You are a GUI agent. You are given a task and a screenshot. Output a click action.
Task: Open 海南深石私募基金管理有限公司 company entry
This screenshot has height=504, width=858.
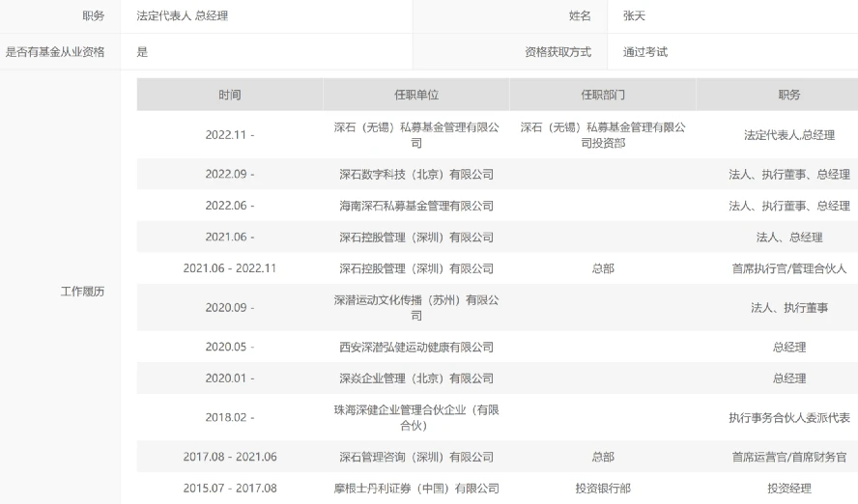[x=416, y=206]
